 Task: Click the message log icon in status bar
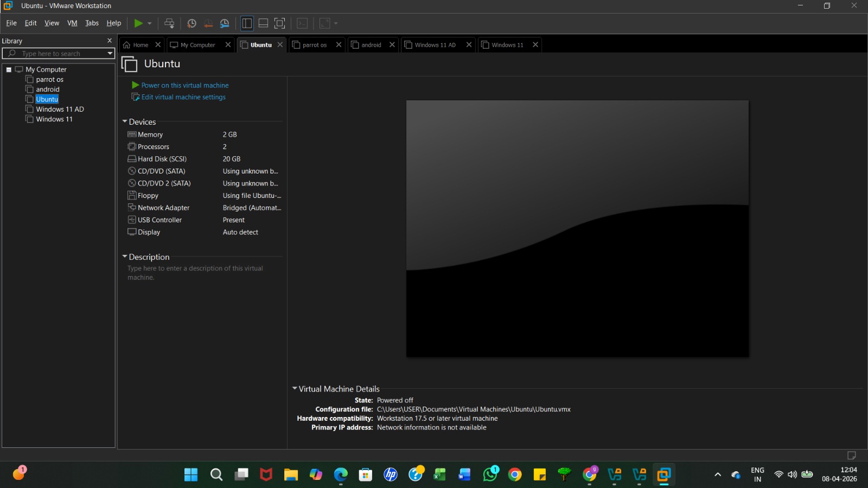point(852,455)
